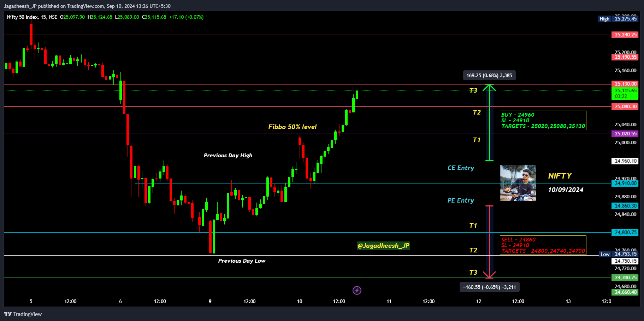Select the High tag beside 25,275.45

(604, 19)
